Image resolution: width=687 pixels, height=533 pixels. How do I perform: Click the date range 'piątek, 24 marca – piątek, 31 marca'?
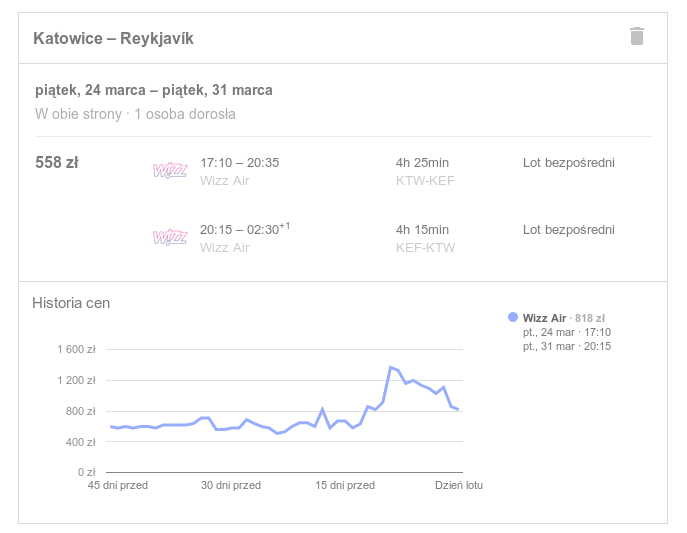coord(154,90)
